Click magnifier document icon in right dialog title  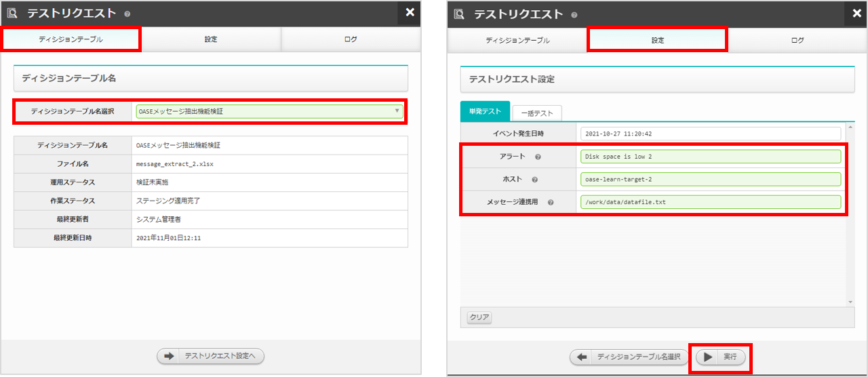click(459, 14)
